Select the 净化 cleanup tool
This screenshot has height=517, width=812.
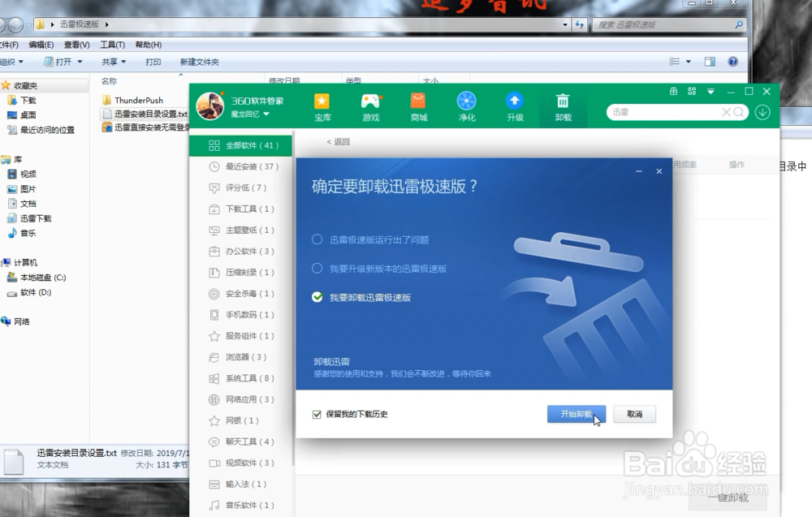[x=465, y=106]
